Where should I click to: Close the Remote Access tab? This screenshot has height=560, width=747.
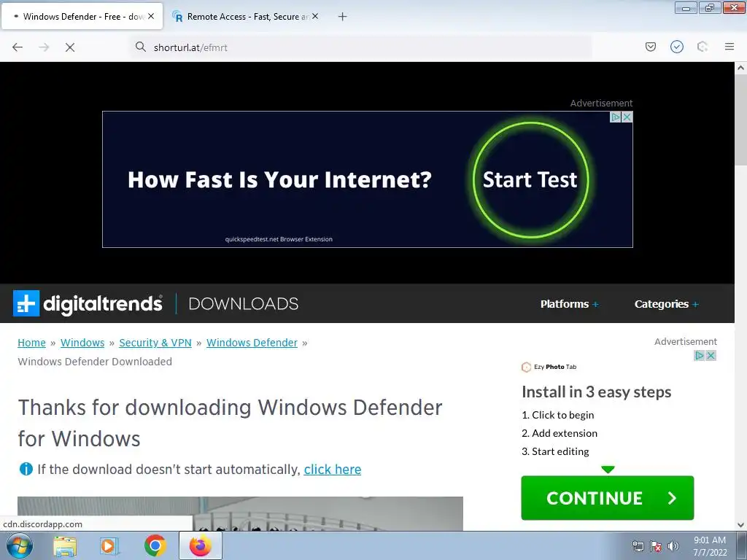tap(315, 16)
